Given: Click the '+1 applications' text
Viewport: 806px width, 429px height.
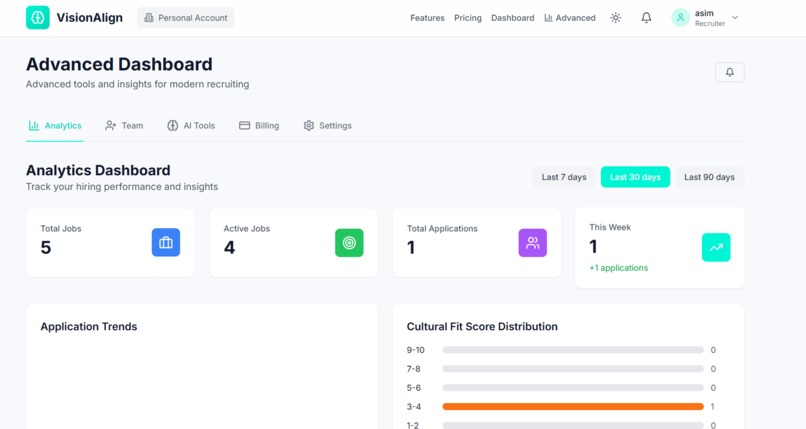Looking at the screenshot, I should [618, 268].
